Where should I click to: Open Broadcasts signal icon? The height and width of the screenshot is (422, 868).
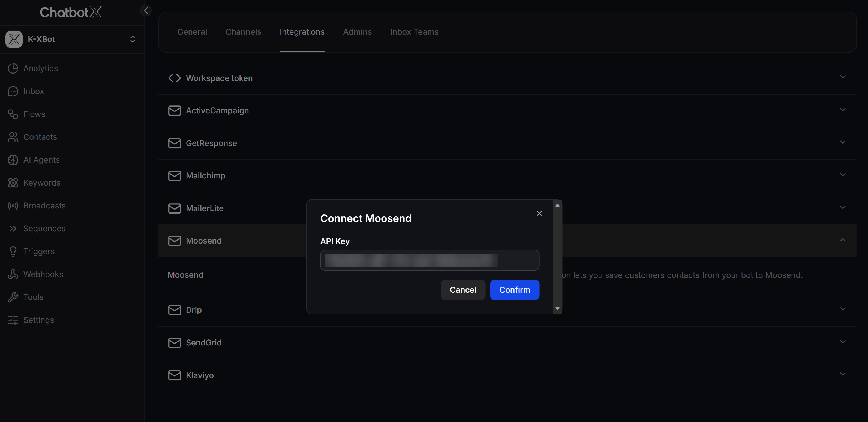pyautogui.click(x=13, y=206)
